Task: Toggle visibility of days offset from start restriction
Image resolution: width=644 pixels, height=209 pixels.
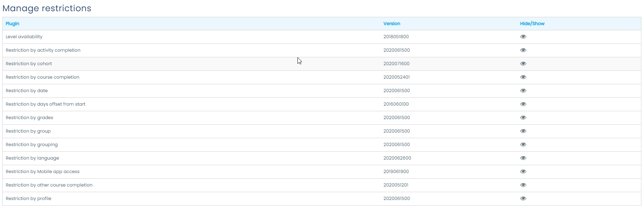Action: coord(523,104)
